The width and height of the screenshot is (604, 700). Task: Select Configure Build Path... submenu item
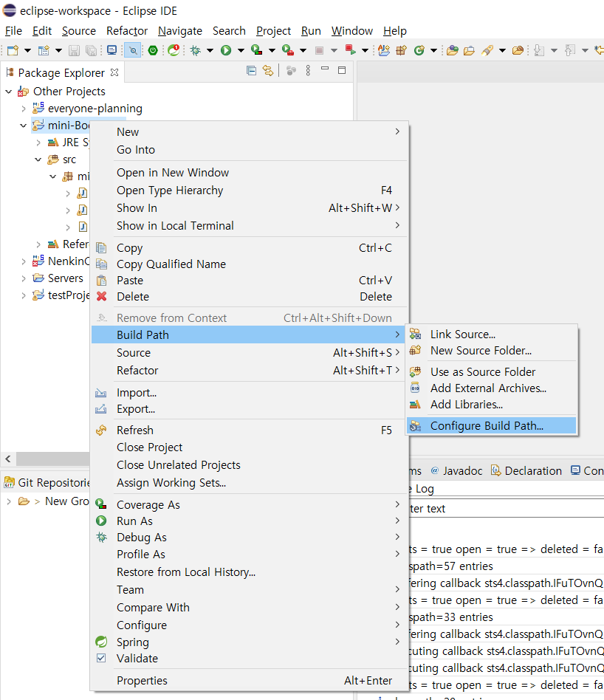[492, 426]
